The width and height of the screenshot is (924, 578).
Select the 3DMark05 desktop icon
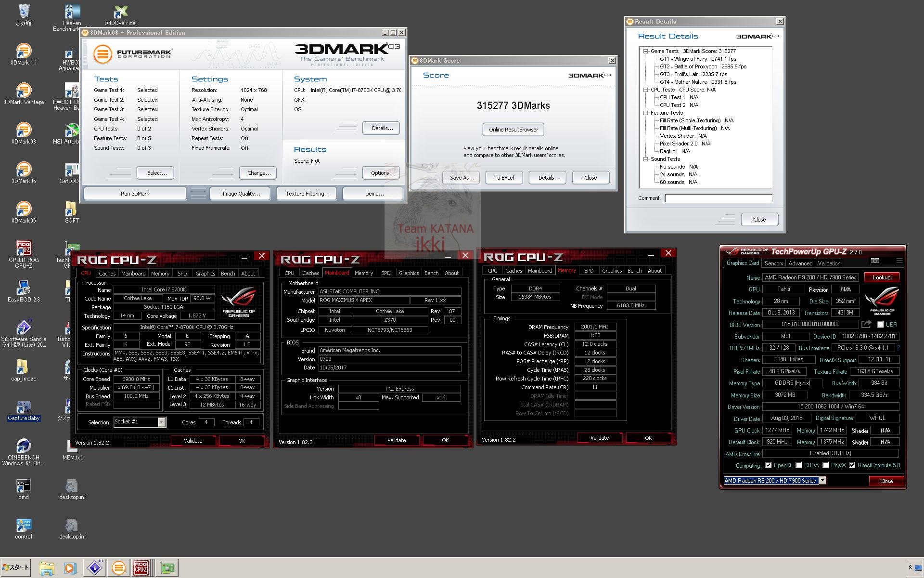click(24, 172)
